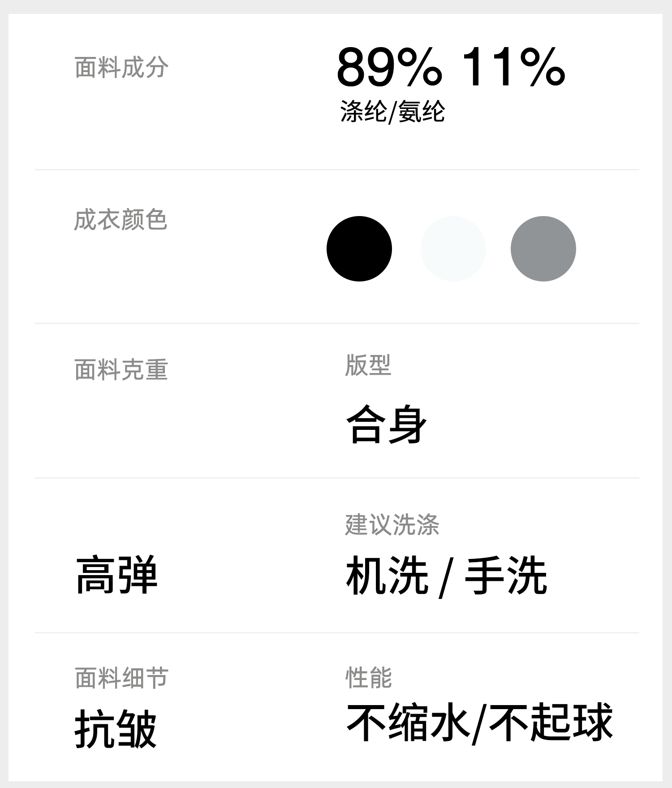Click the 面料细节 label
The image size is (672, 788).
pyautogui.click(x=121, y=677)
